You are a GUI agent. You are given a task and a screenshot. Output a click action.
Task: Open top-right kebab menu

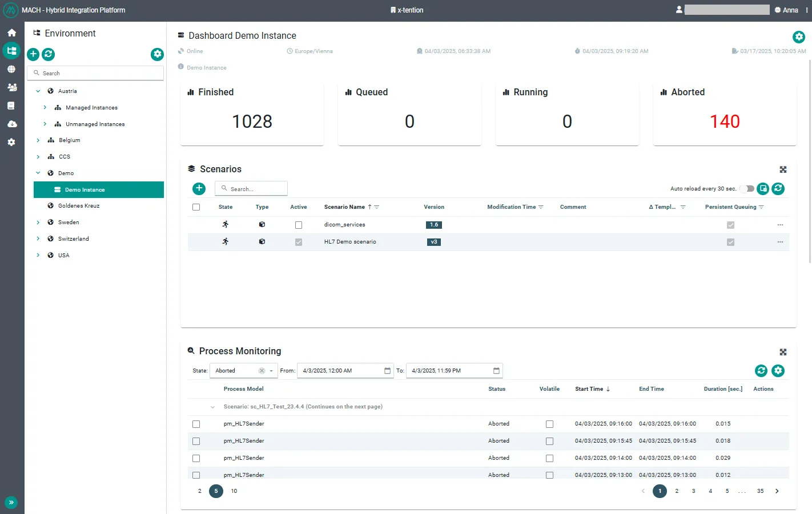tap(807, 10)
